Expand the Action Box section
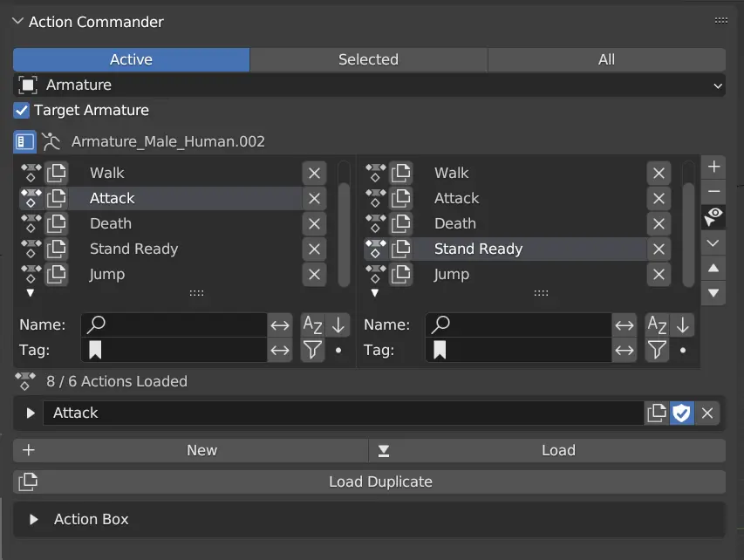744x560 pixels. coord(34,519)
